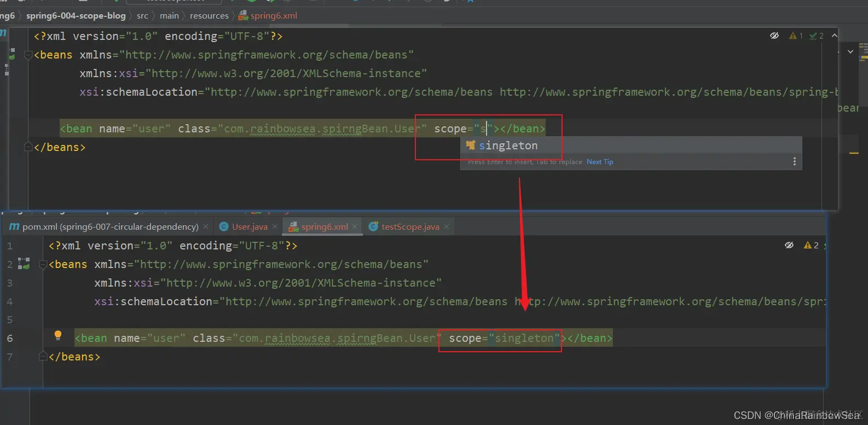
Task: Close the spring6.xml tab
Action: [x=355, y=226]
